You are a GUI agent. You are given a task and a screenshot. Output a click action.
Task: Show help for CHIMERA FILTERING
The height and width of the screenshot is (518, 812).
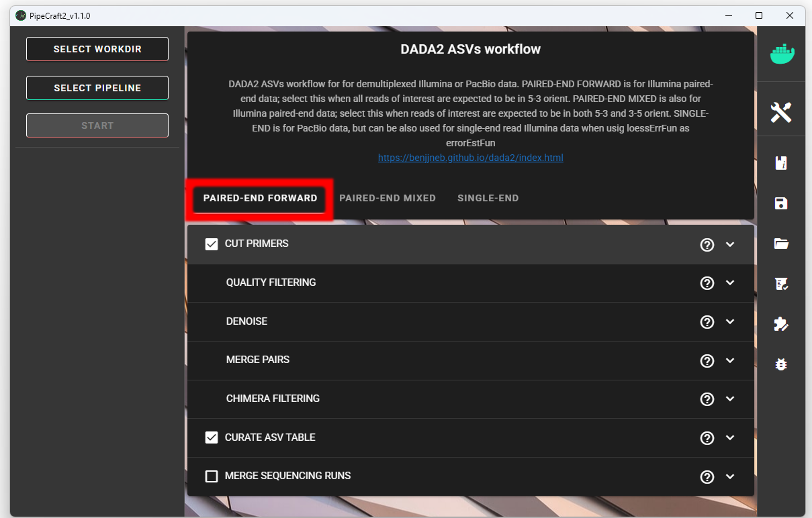pyautogui.click(x=707, y=399)
